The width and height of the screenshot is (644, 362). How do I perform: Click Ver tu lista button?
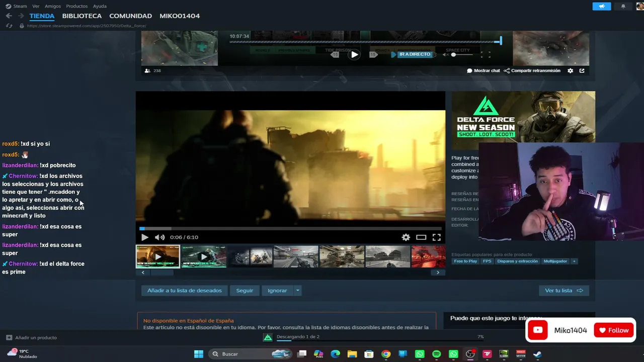click(563, 291)
